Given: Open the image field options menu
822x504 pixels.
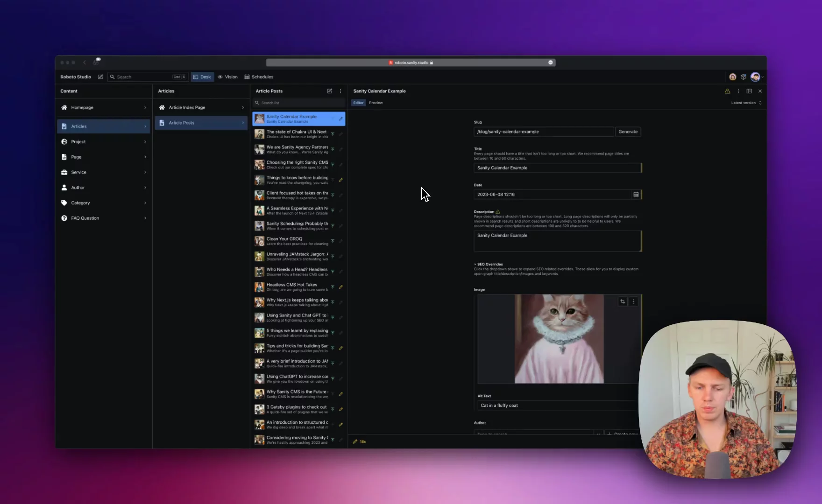Looking at the screenshot, I should (634, 302).
